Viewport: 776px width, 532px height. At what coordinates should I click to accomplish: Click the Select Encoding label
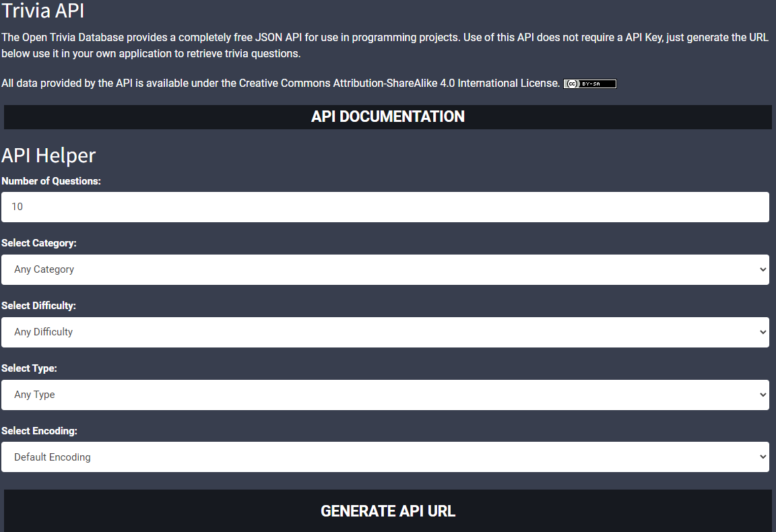click(x=38, y=430)
